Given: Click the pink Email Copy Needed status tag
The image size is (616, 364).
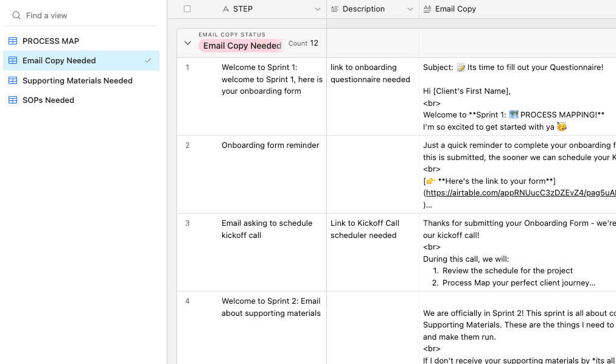Looking at the screenshot, I should 241,46.
